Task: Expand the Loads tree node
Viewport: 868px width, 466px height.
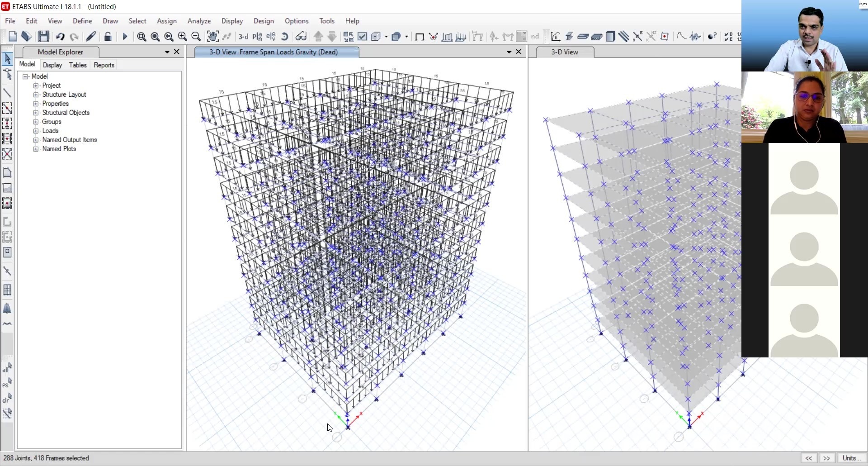Action: [x=36, y=131]
